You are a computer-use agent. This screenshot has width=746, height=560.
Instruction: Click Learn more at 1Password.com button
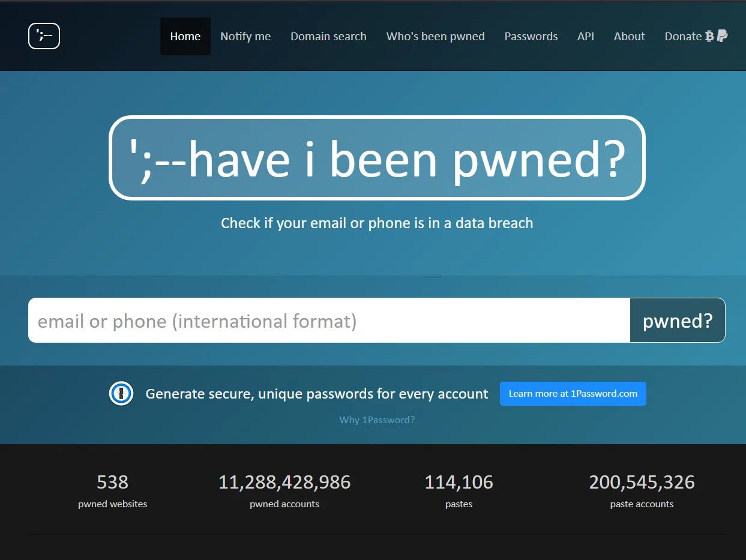[x=573, y=394]
